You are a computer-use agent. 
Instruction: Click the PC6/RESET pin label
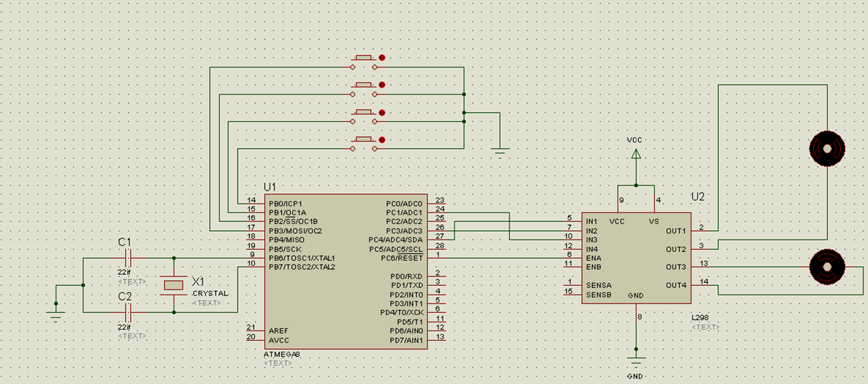coord(402,258)
